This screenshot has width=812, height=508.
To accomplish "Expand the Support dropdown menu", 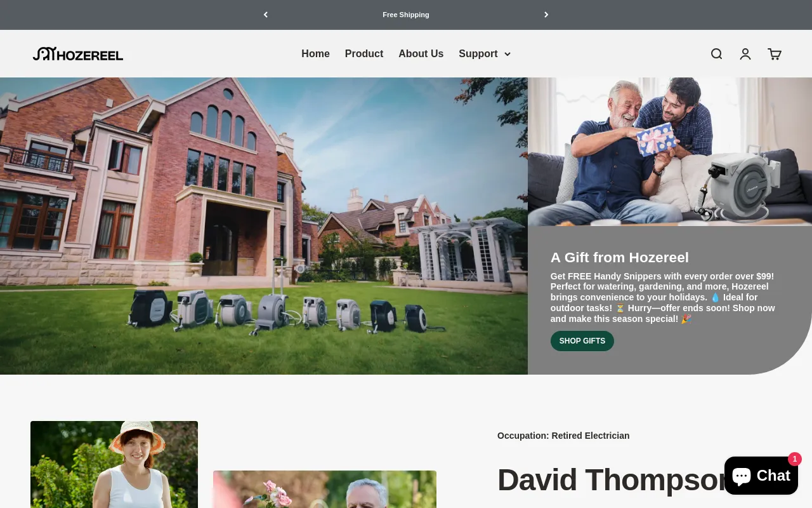I will coord(484,54).
